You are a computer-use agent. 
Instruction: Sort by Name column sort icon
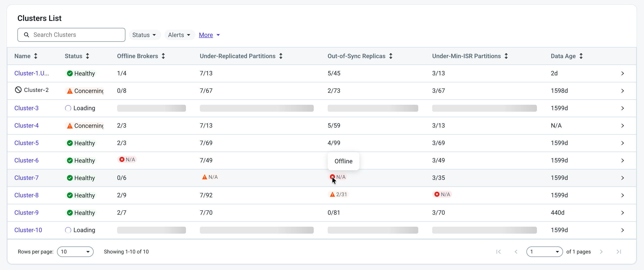click(36, 56)
